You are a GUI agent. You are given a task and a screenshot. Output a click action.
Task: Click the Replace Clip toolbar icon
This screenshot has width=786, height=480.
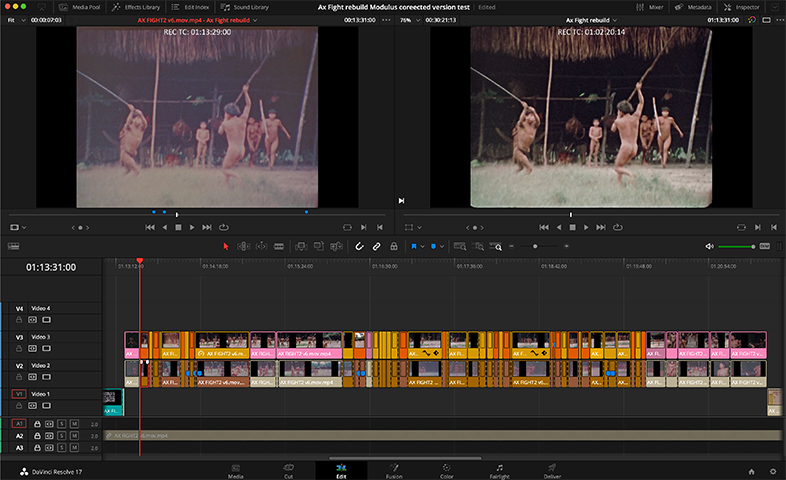tap(336, 246)
